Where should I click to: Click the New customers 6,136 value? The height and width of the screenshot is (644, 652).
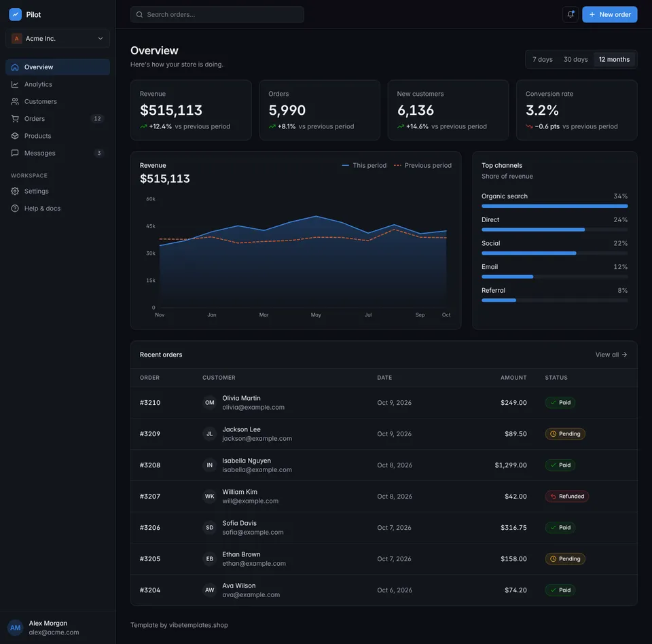(416, 110)
